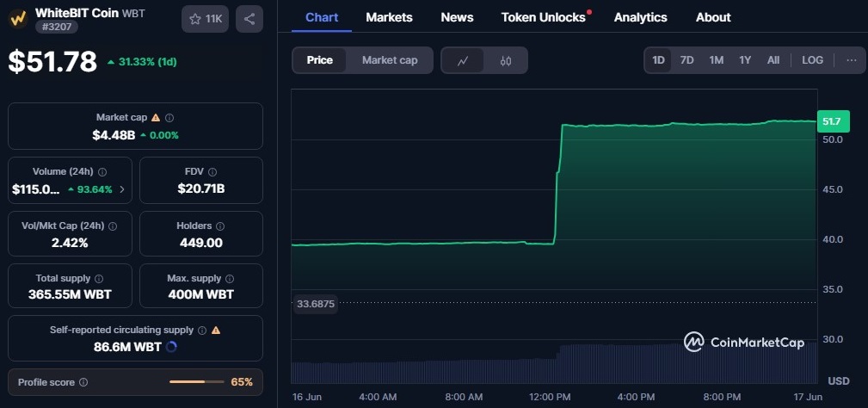
Task: Open the FDV info icon
Action: (x=212, y=172)
